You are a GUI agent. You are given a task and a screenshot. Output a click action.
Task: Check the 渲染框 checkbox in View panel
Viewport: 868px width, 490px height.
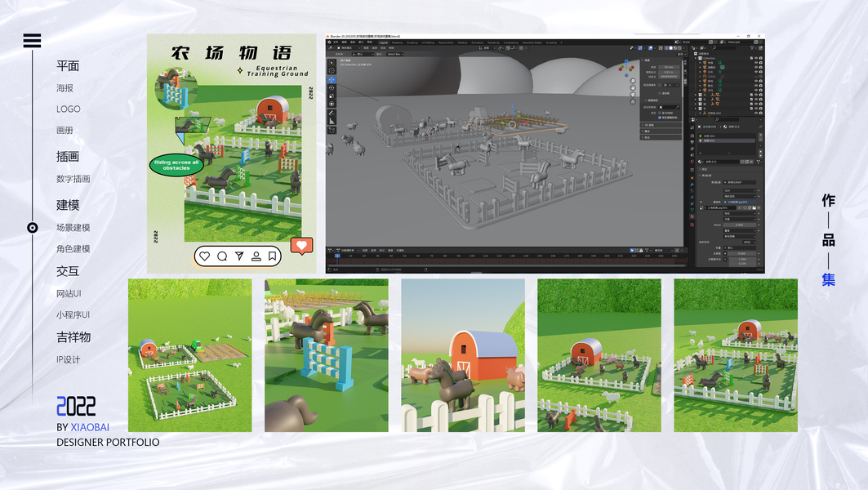[660, 94]
